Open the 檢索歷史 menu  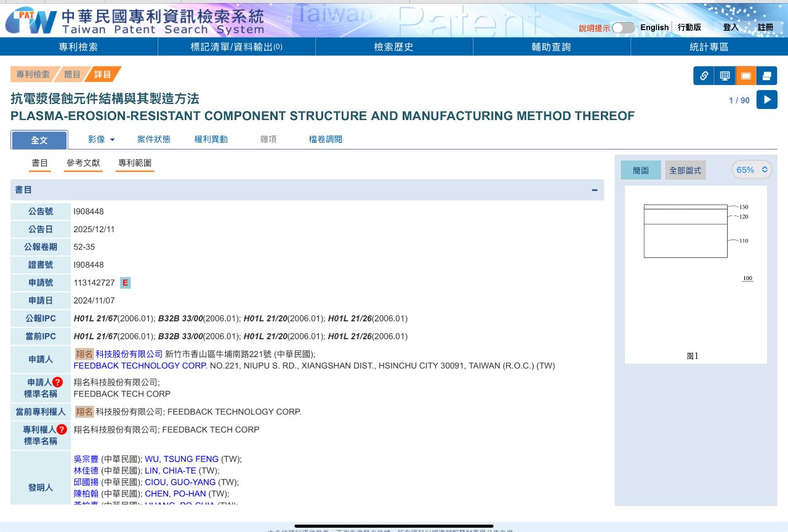[x=394, y=47]
